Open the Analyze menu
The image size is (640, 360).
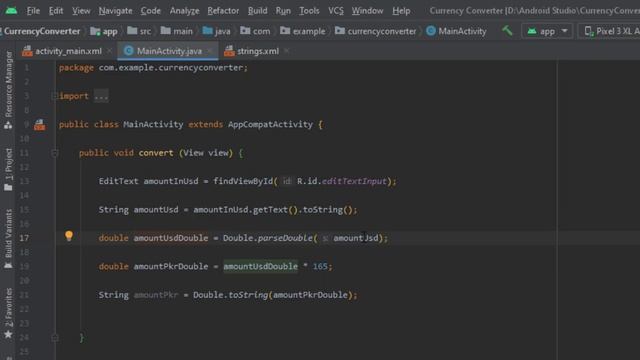point(184,11)
